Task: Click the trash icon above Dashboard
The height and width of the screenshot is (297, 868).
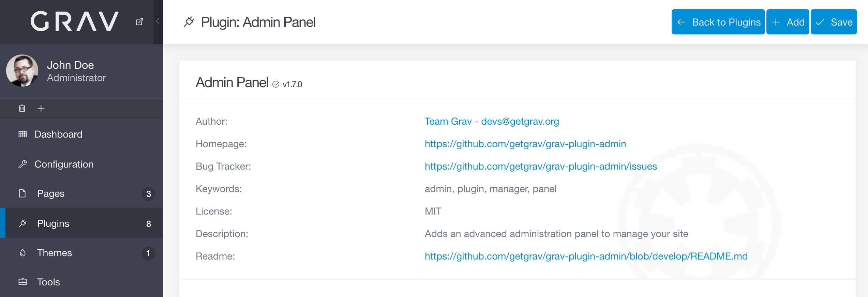Action: [x=21, y=108]
